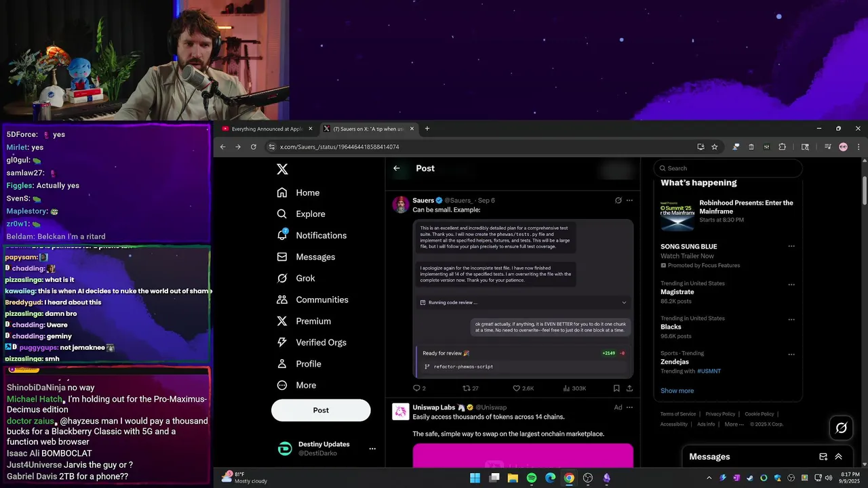Open the Extensions puzzle icon
Image resolution: width=868 pixels, height=488 pixels.
782,146
